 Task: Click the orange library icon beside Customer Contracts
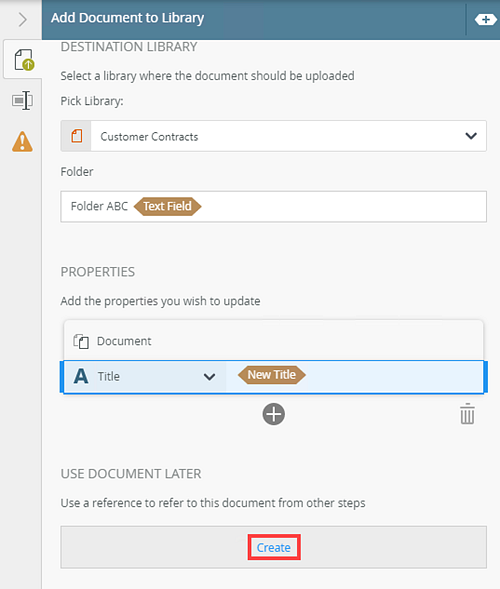(76, 136)
